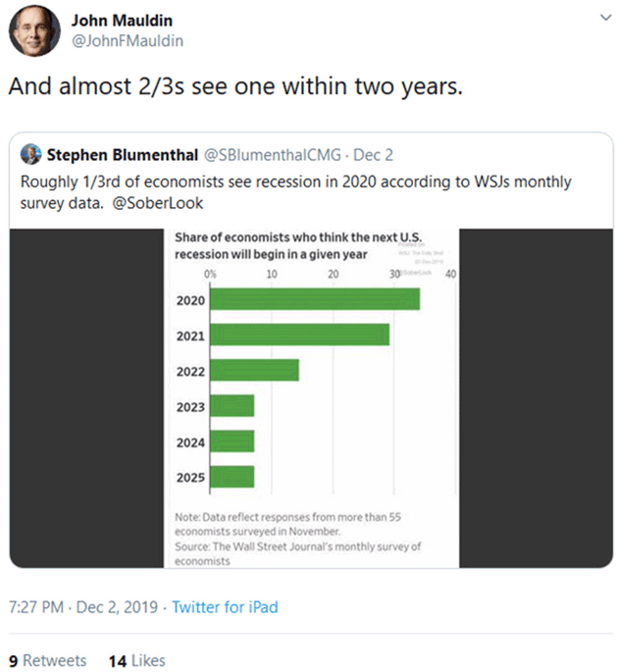
Task: Open Stephen Blumenthal's small avatar
Action: coord(30,154)
